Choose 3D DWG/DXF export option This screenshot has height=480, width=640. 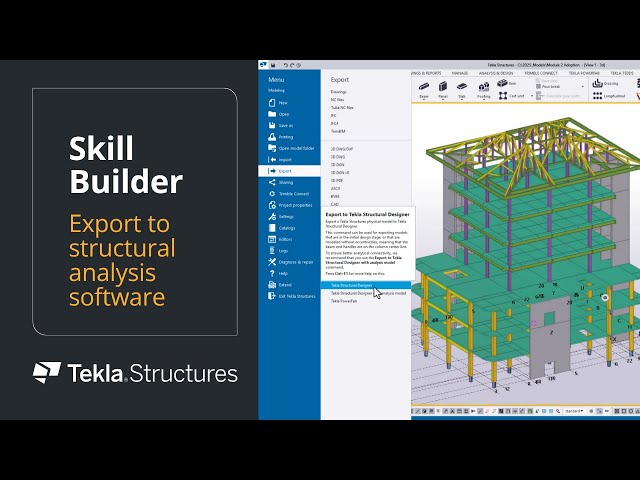pyautogui.click(x=342, y=149)
